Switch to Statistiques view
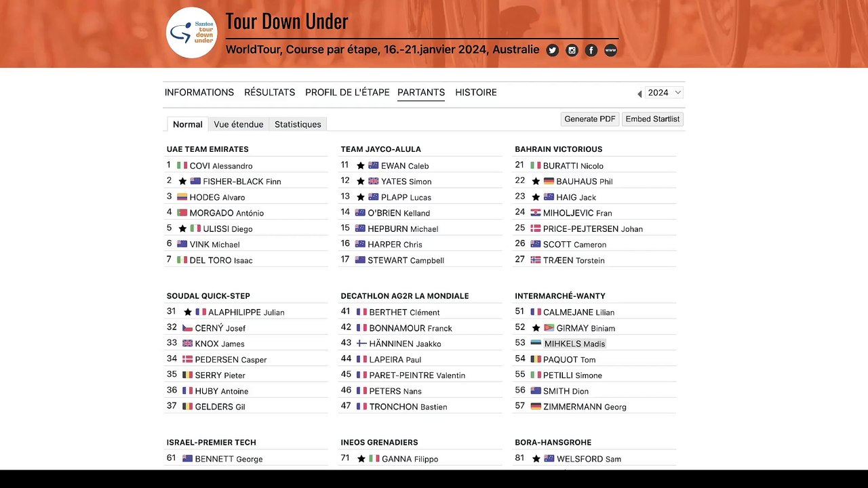The height and width of the screenshot is (488, 868). pos(298,125)
